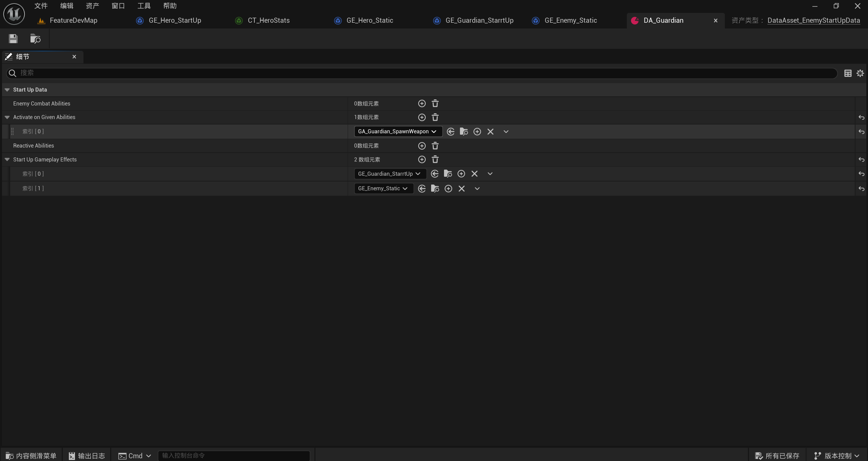Close the 细节 details panel tab
868x461 pixels.
74,57
